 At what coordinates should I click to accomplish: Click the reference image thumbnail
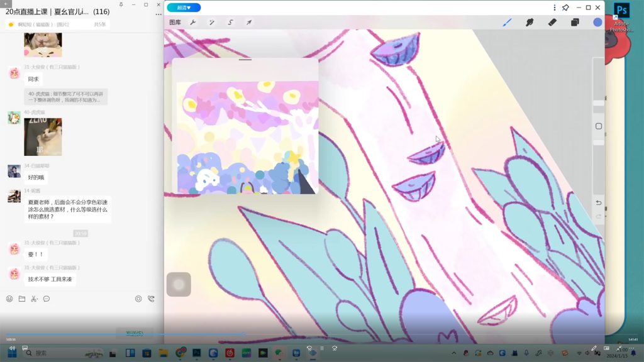pos(247,137)
